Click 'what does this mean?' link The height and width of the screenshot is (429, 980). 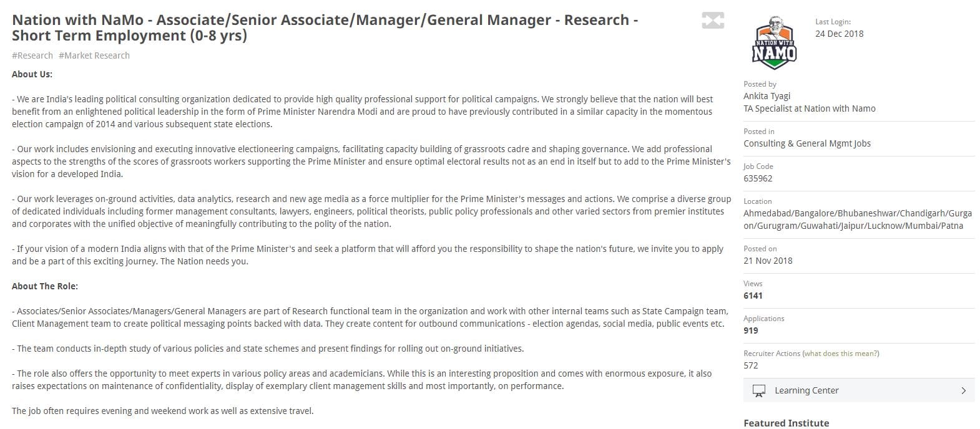pos(840,354)
